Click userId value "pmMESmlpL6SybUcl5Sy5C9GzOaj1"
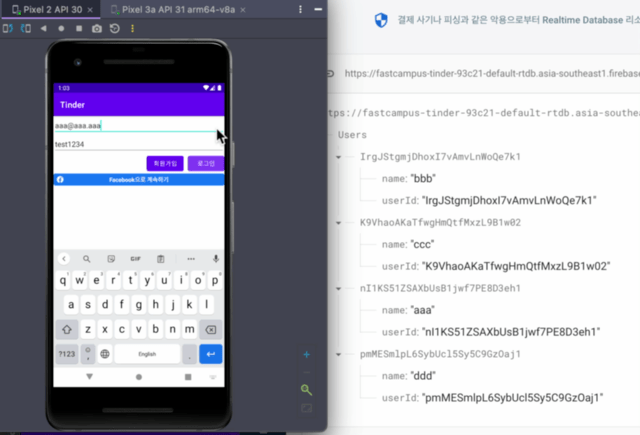Screen dimensions: 640x435 513,397
